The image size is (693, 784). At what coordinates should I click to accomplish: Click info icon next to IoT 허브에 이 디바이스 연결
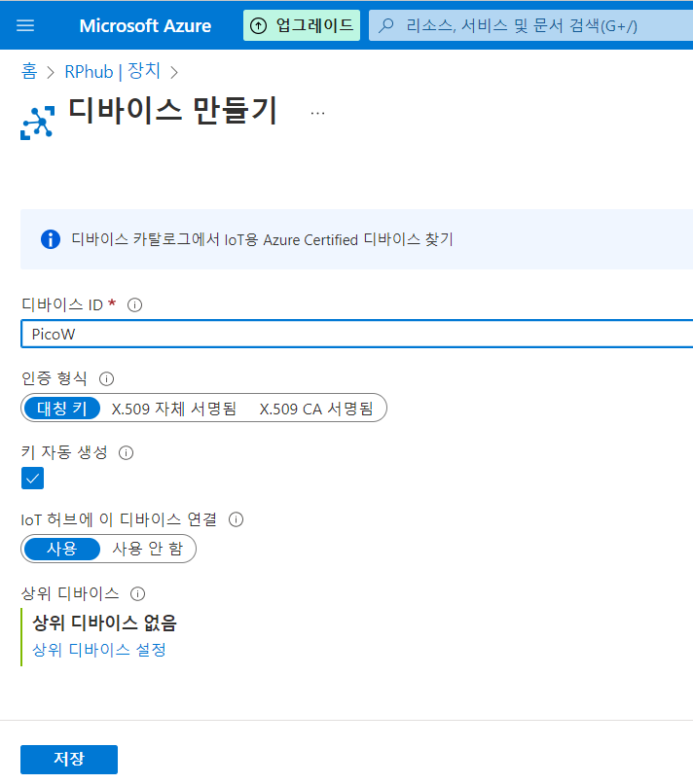pyautogui.click(x=237, y=519)
